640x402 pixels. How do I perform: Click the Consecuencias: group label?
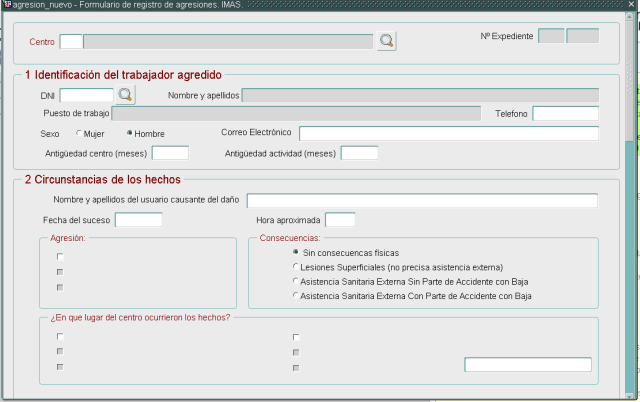(x=290, y=238)
